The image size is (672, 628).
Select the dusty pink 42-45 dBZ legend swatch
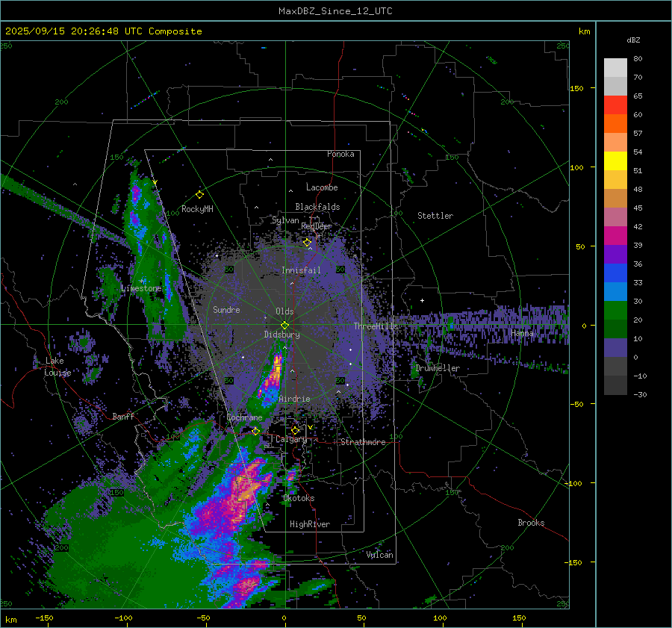pyautogui.click(x=615, y=217)
